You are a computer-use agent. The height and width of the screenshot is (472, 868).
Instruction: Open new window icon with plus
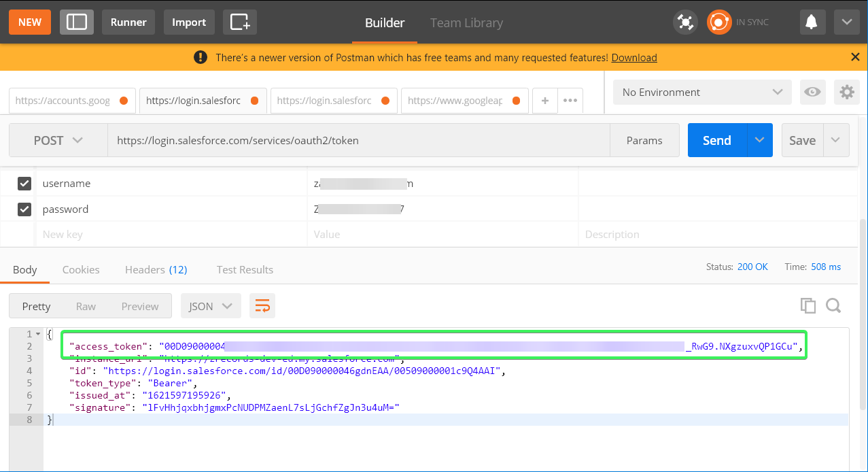(x=240, y=22)
